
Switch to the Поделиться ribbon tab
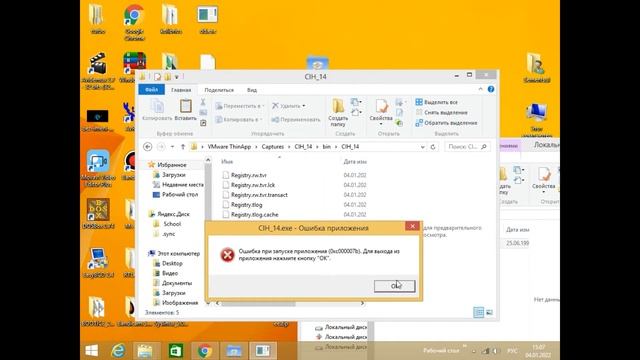point(219,90)
